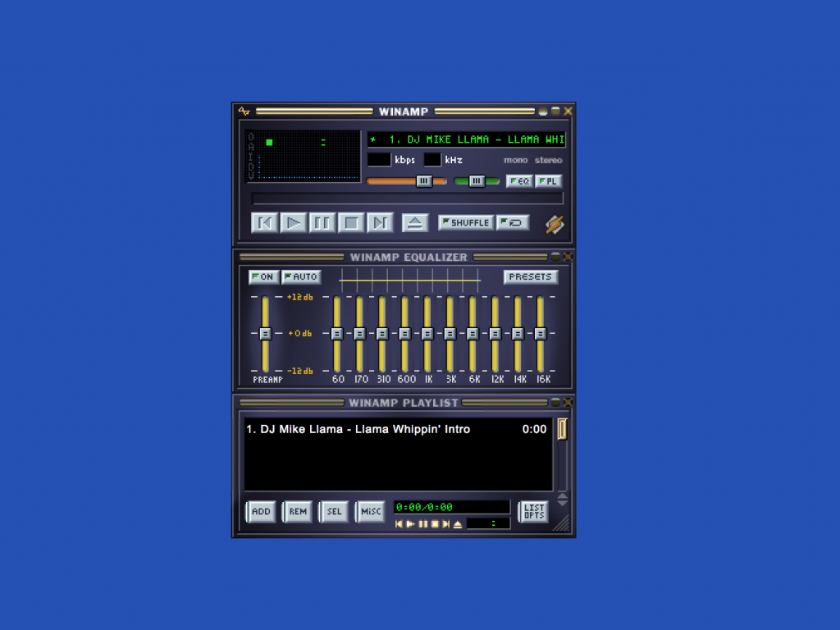
Task: Click the 14K band slider handle
Action: [x=518, y=334]
